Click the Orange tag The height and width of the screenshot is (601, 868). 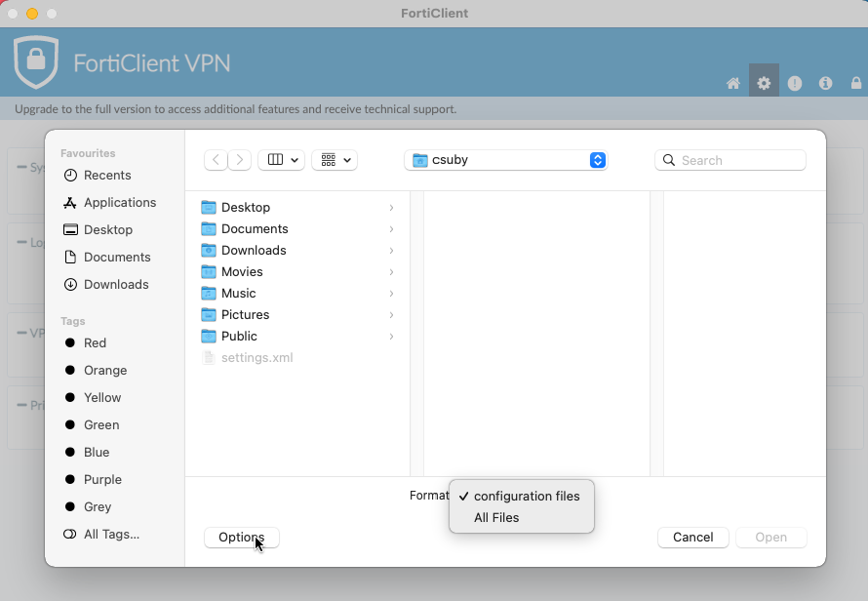pyautogui.click(x=96, y=370)
